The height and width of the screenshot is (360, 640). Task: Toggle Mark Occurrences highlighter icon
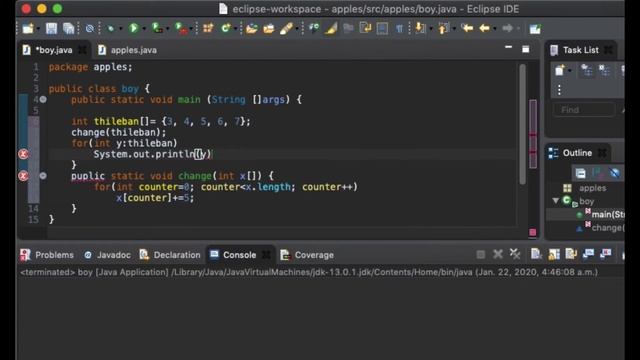(331, 28)
